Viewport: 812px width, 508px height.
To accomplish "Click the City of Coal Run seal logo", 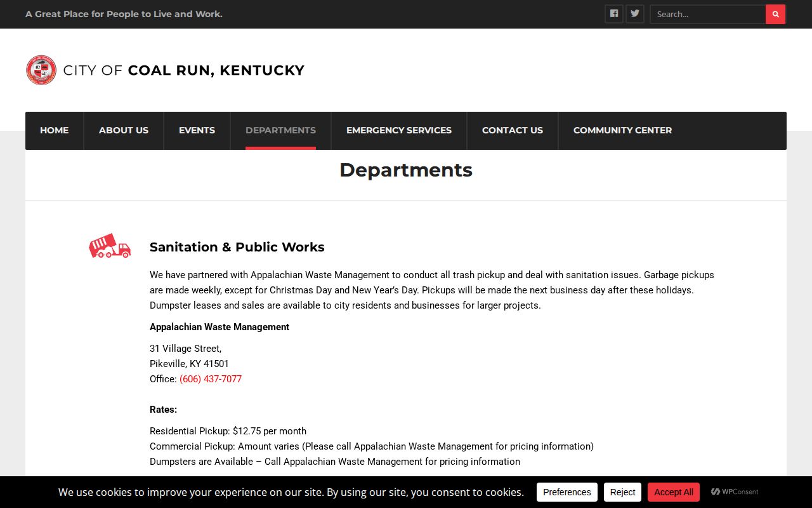I will pos(41,70).
